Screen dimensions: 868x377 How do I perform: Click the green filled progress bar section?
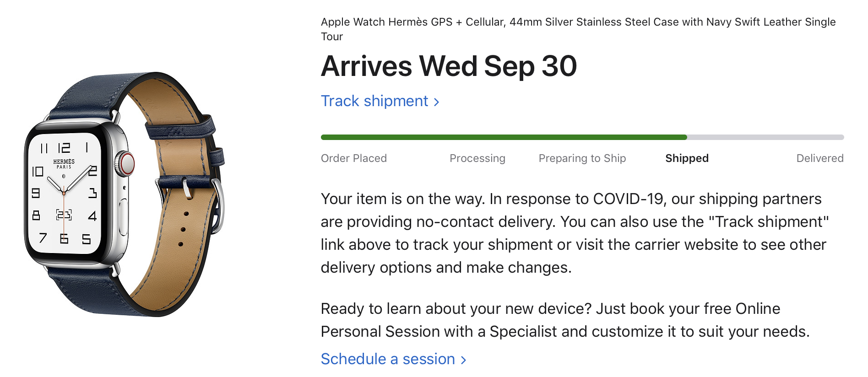point(504,137)
